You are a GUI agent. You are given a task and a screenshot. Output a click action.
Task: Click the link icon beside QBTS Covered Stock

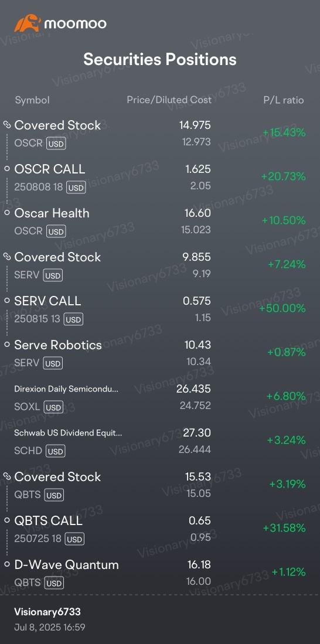(6, 476)
